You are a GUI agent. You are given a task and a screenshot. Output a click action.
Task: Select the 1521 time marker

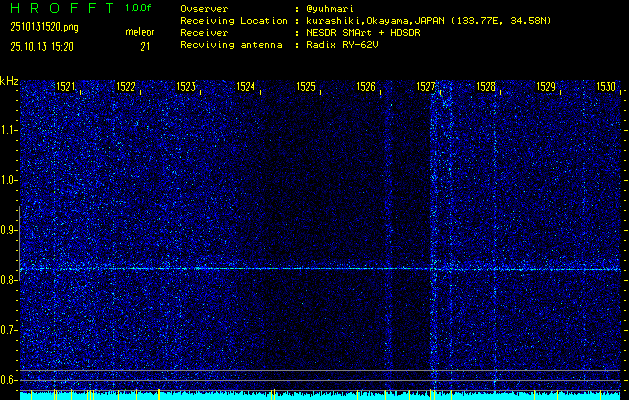(65, 86)
